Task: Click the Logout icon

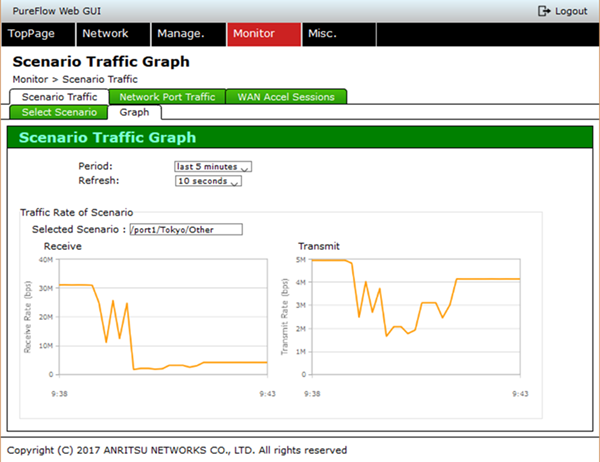Action: 544,10
